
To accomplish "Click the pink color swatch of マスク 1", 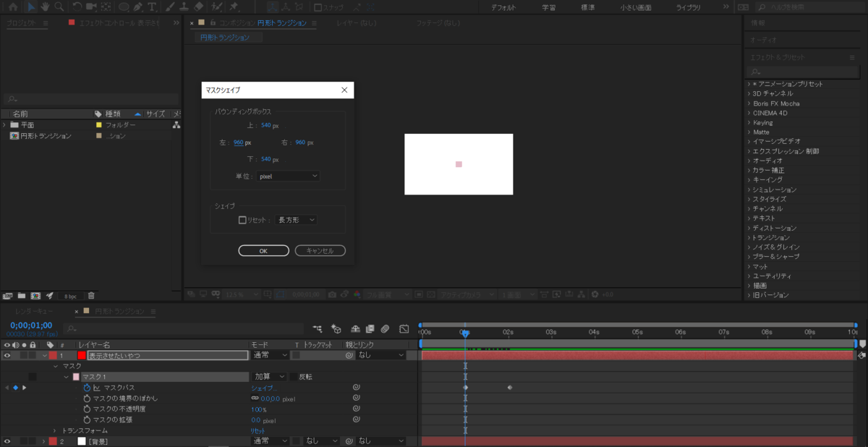I will [76, 377].
